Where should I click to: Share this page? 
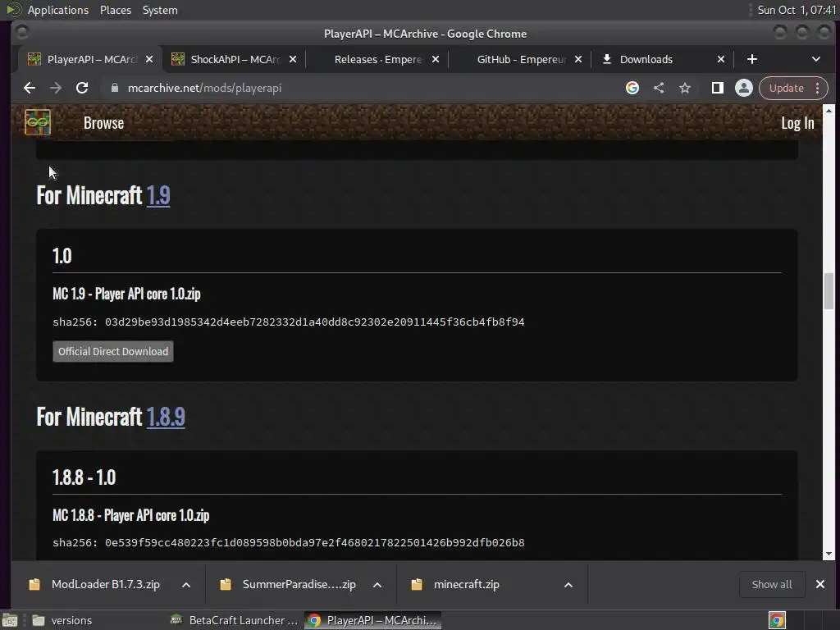coord(659,88)
